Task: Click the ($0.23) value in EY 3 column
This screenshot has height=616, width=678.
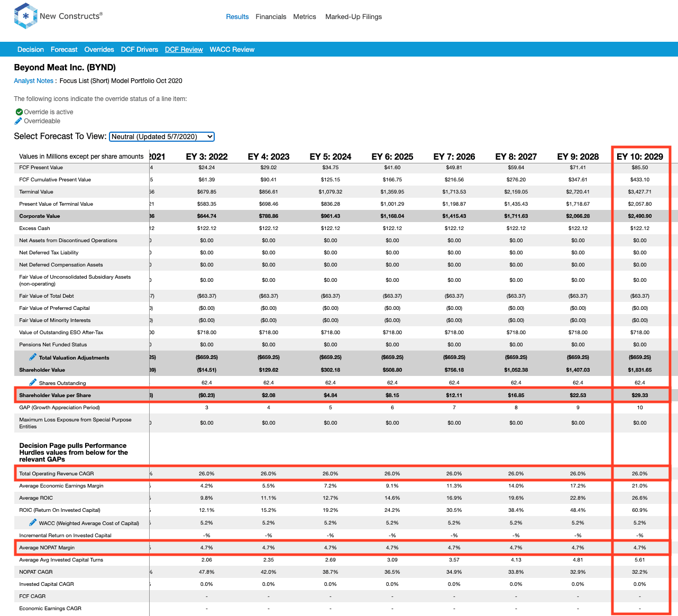Action: pos(207,395)
